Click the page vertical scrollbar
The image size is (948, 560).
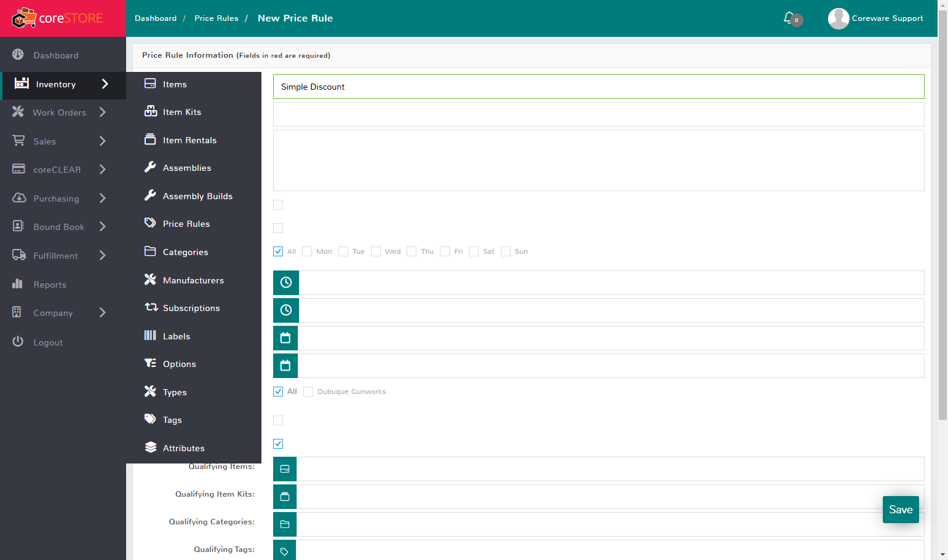pyautogui.click(x=942, y=215)
